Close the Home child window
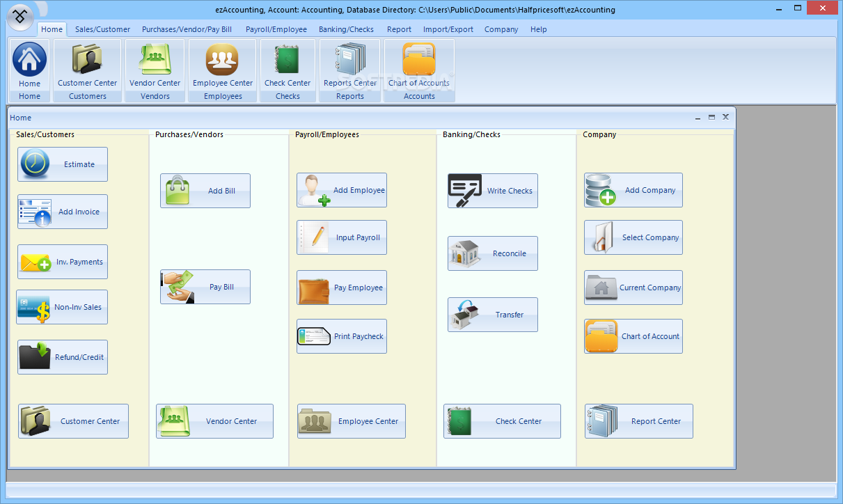The image size is (843, 504). (x=725, y=118)
